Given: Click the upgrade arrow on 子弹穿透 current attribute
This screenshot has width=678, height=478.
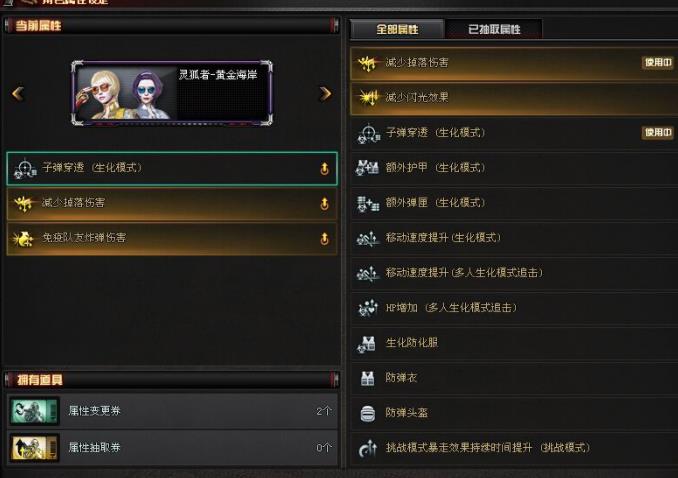Looking at the screenshot, I should pos(324,168).
